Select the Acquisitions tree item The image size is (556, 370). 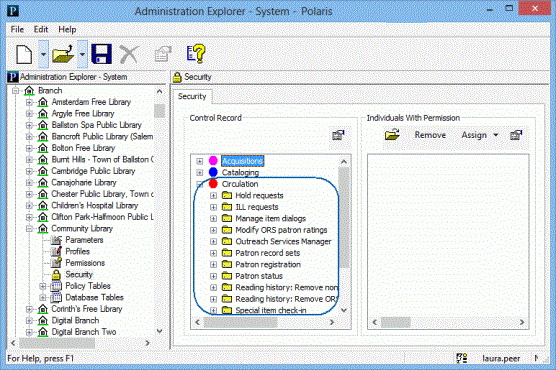coord(243,161)
